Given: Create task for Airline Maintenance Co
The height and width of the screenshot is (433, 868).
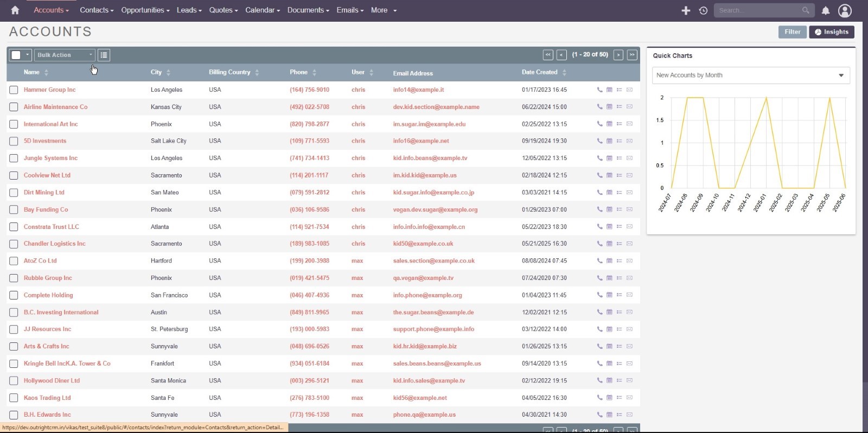Looking at the screenshot, I should [x=619, y=107].
